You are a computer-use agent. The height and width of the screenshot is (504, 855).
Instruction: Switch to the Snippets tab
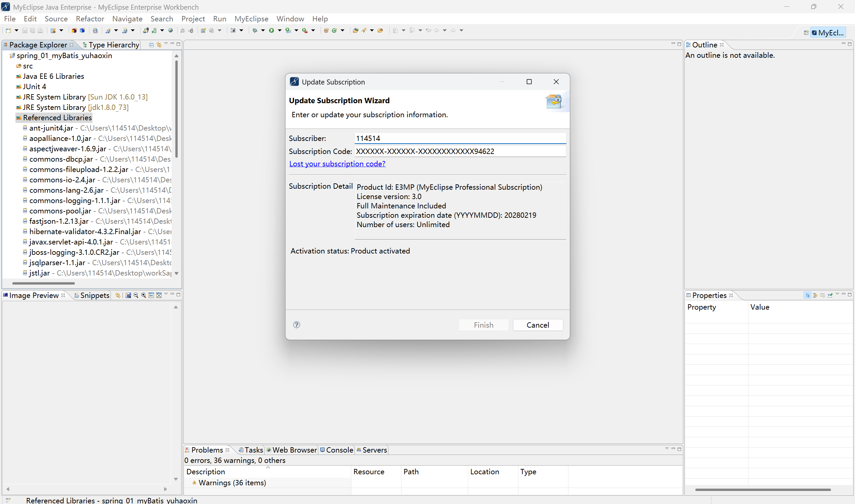click(x=92, y=295)
